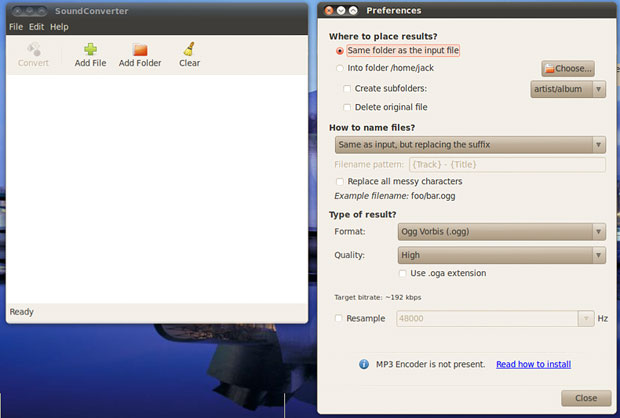This screenshot has width=620, height=418.
Task: Click the Add File green plus icon
Action: click(90, 49)
